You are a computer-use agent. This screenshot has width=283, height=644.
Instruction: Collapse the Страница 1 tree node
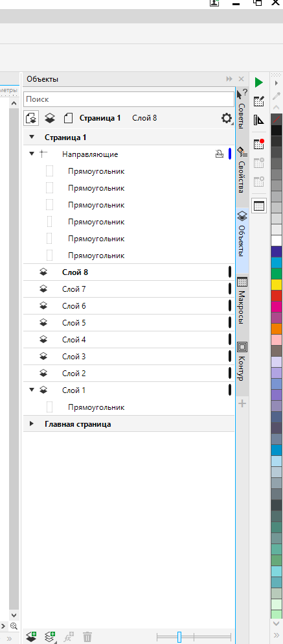[32, 137]
